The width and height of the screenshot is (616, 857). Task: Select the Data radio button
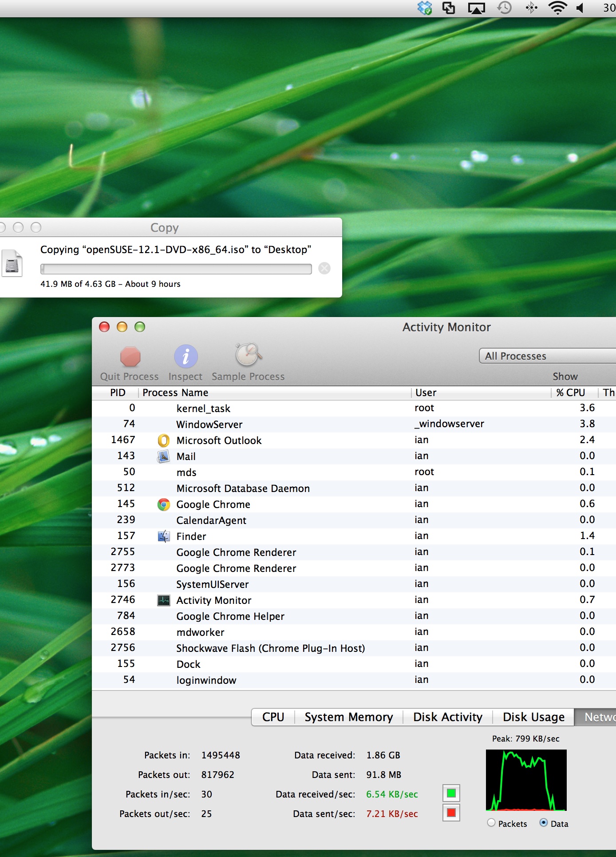coord(544,823)
